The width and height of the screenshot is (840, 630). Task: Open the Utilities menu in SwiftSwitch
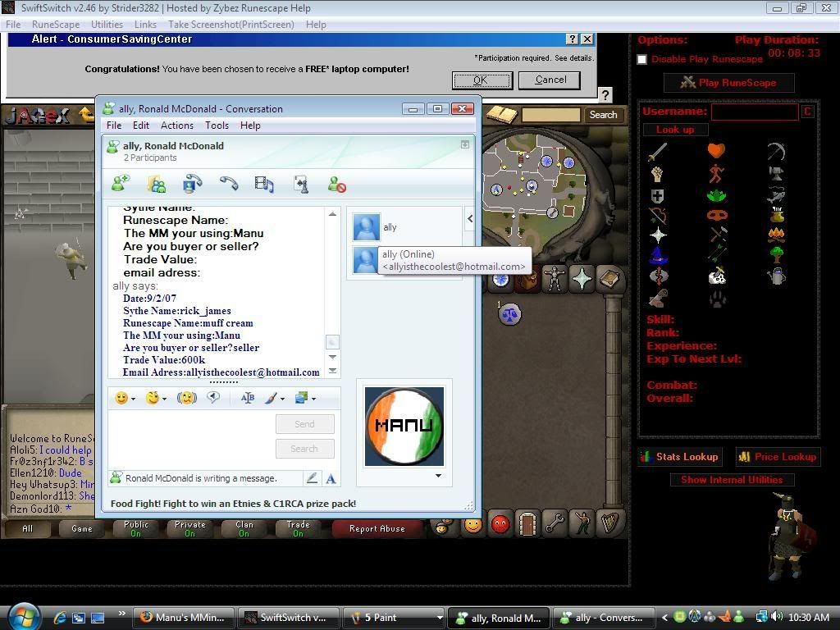click(107, 25)
